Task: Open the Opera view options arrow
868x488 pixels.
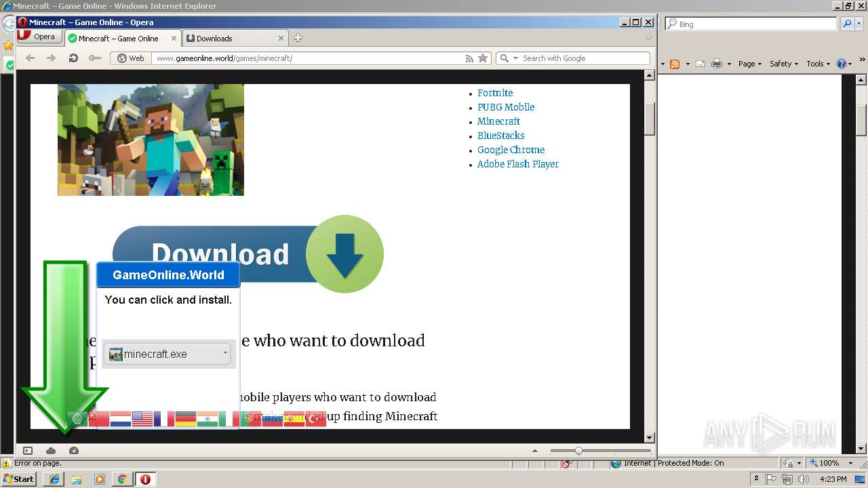Action: click(534, 451)
